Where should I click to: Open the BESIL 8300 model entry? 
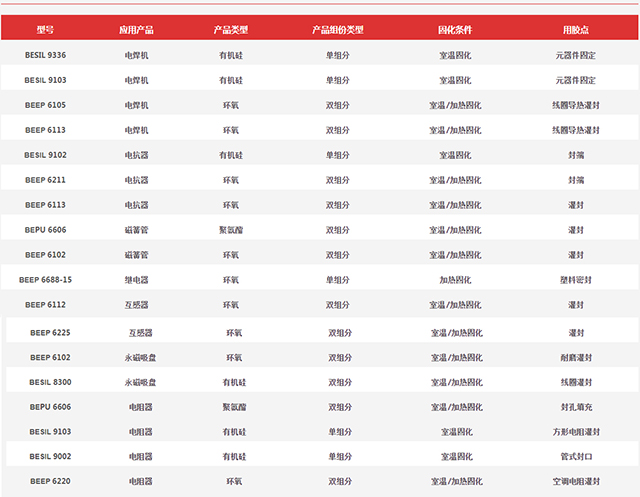(x=49, y=382)
